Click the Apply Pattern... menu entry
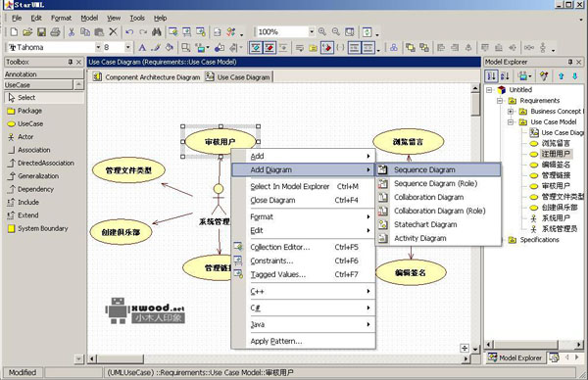 pyautogui.click(x=303, y=341)
